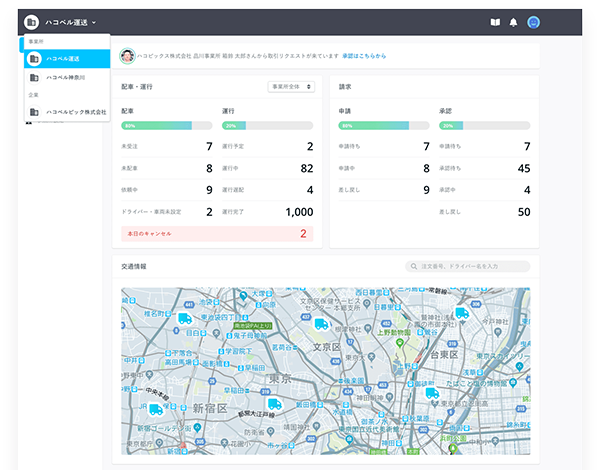The image size is (600, 470).
Task: Click the 運行完了 1,000 count row
Action: pyautogui.click(x=267, y=212)
